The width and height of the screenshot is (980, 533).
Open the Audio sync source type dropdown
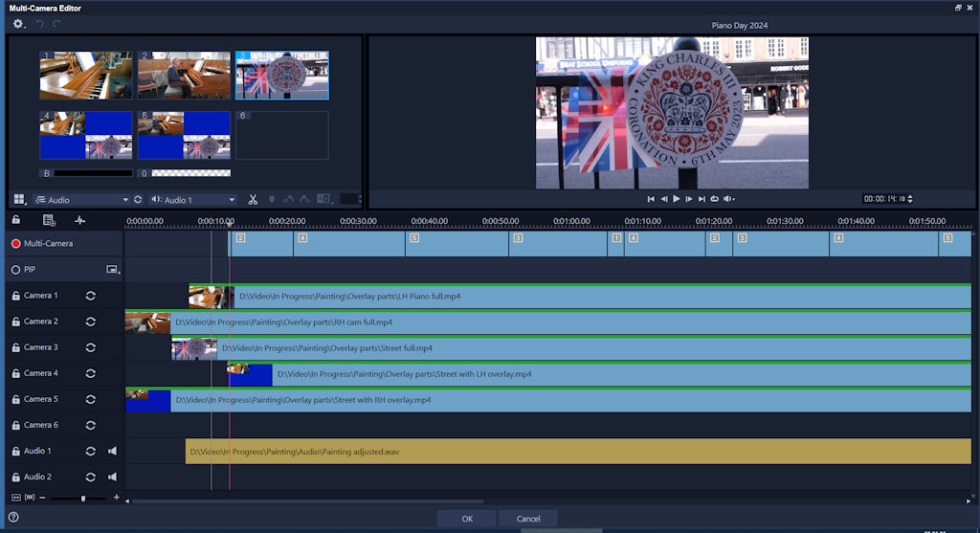[x=81, y=200]
